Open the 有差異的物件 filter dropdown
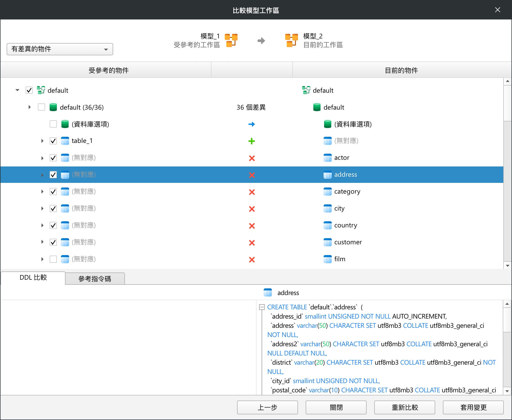Screen dimensions: 512x420 coord(60,49)
